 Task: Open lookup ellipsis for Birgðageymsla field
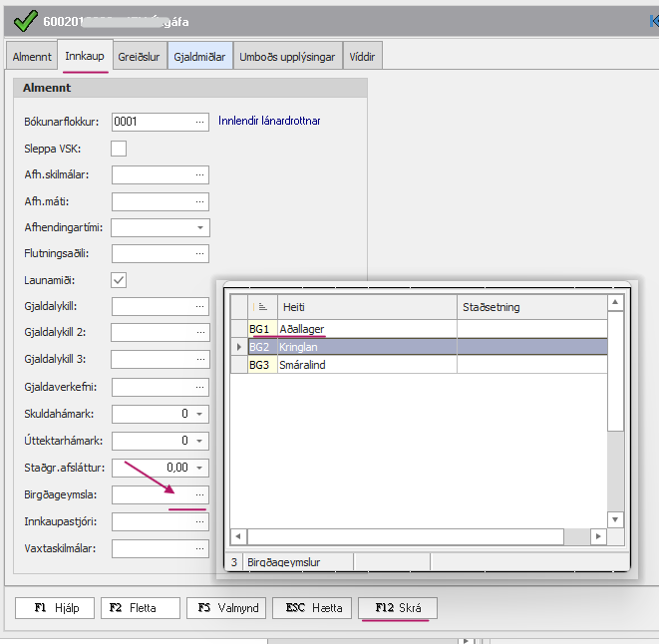click(199, 494)
